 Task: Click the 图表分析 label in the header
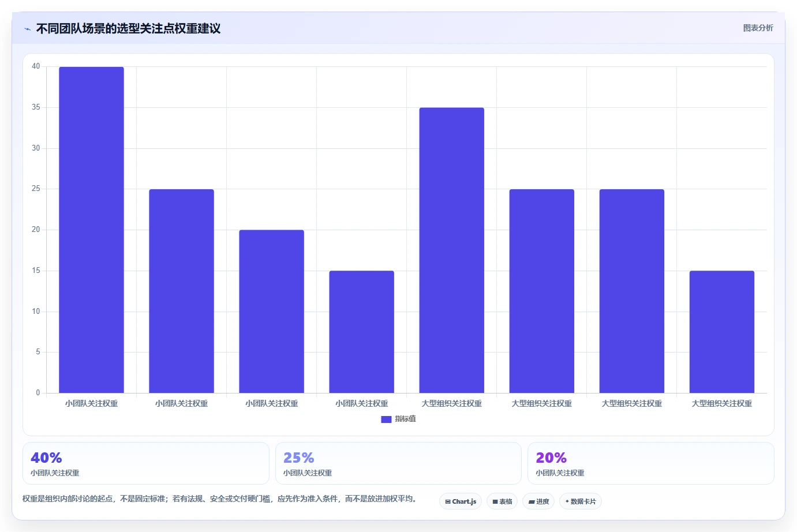pyautogui.click(x=758, y=28)
